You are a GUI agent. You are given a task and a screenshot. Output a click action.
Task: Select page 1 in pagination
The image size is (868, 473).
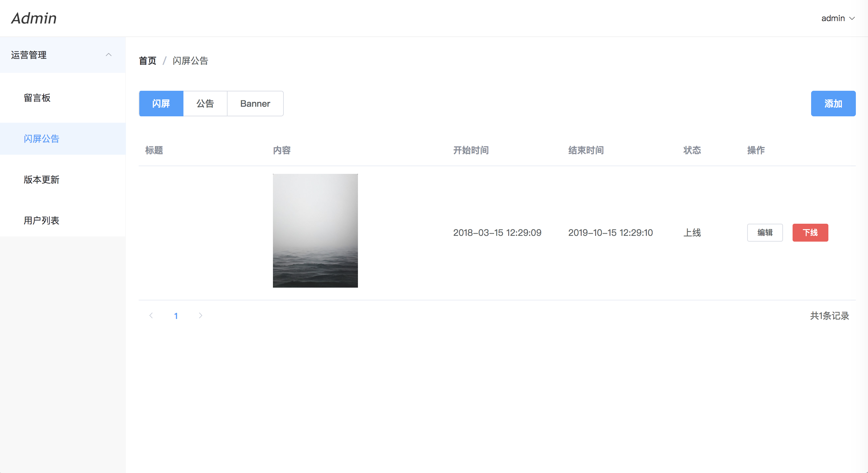coord(176,316)
